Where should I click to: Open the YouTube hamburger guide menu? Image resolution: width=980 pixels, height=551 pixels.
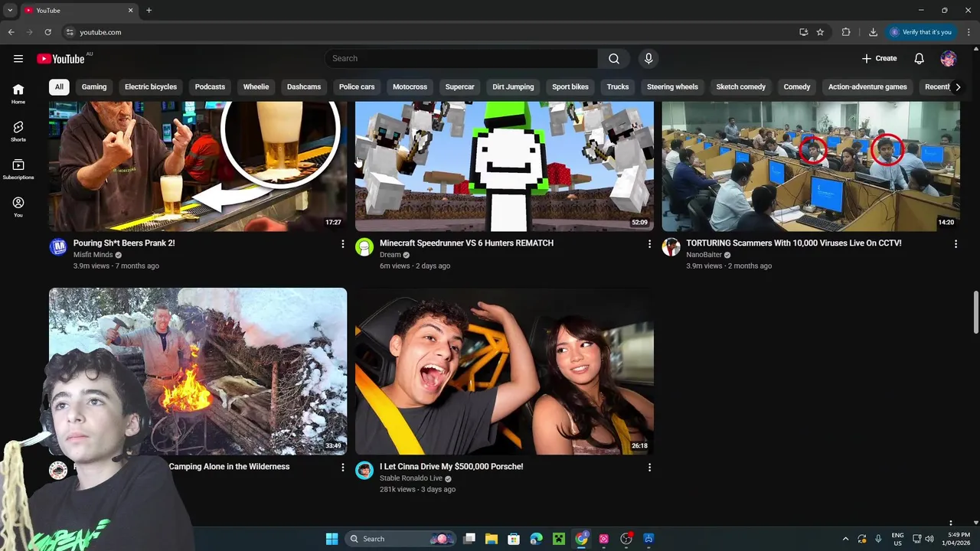[x=18, y=58]
